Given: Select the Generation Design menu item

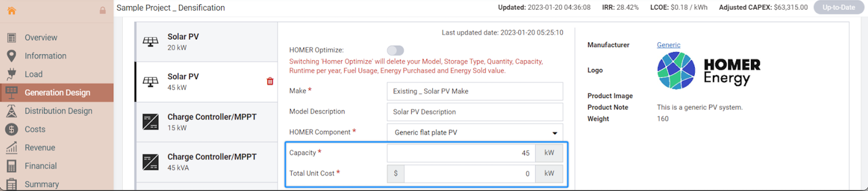Looking at the screenshot, I should tap(57, 93).
